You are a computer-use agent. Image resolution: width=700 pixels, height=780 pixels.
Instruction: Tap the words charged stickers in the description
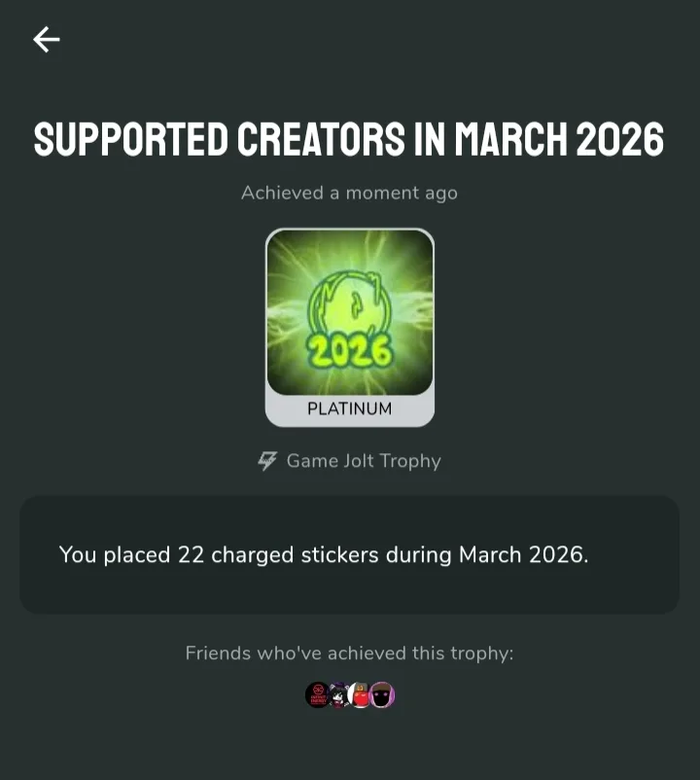295,555
